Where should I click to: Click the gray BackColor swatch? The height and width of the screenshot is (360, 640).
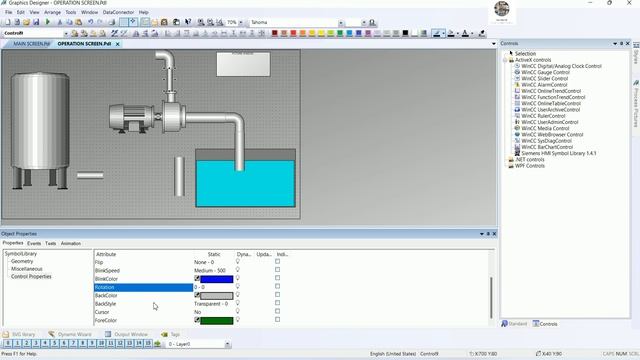(x=217, y=296)
